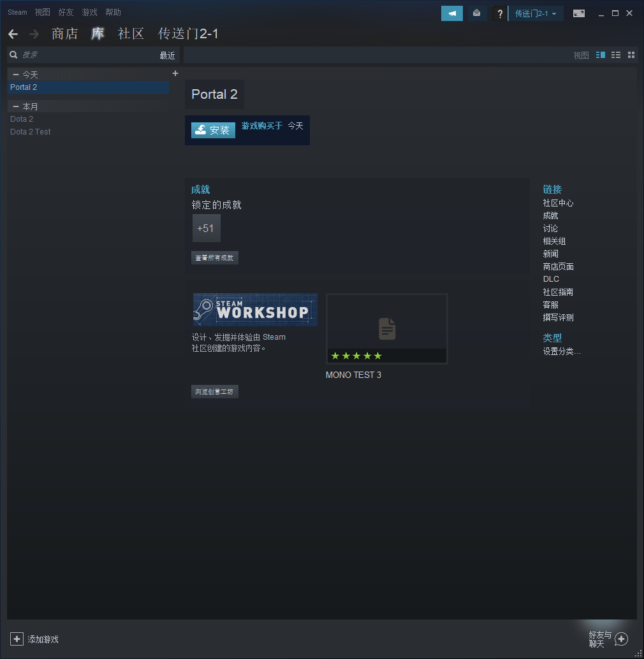This screenshot has height=659, width=644.
Task: Open the MONO TEST 3 workshop thumbnail
Action: [x=387, y=328]
